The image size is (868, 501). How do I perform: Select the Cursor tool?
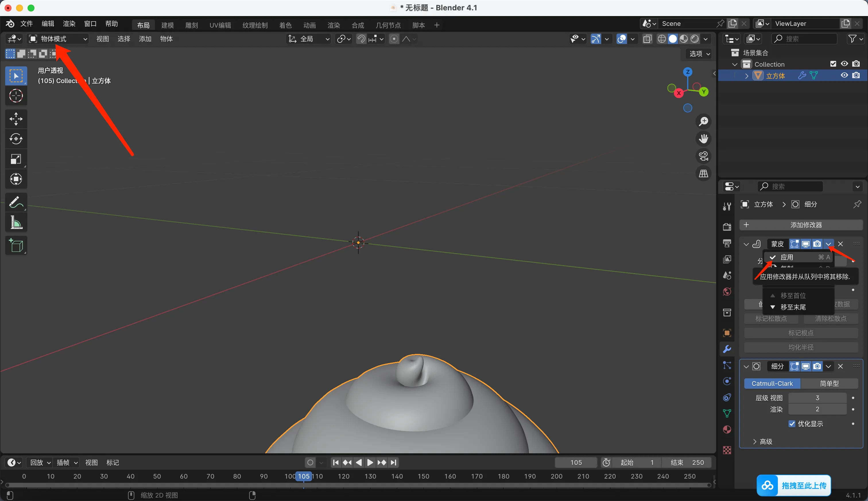point(16,96)
